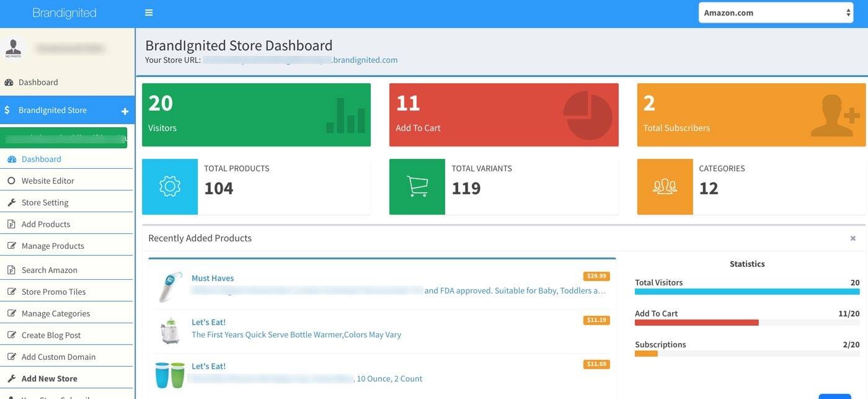Click group icon in Categories tile
This screenshot has height=399, width=868.
pyautogui.click(x=665, y=187)
